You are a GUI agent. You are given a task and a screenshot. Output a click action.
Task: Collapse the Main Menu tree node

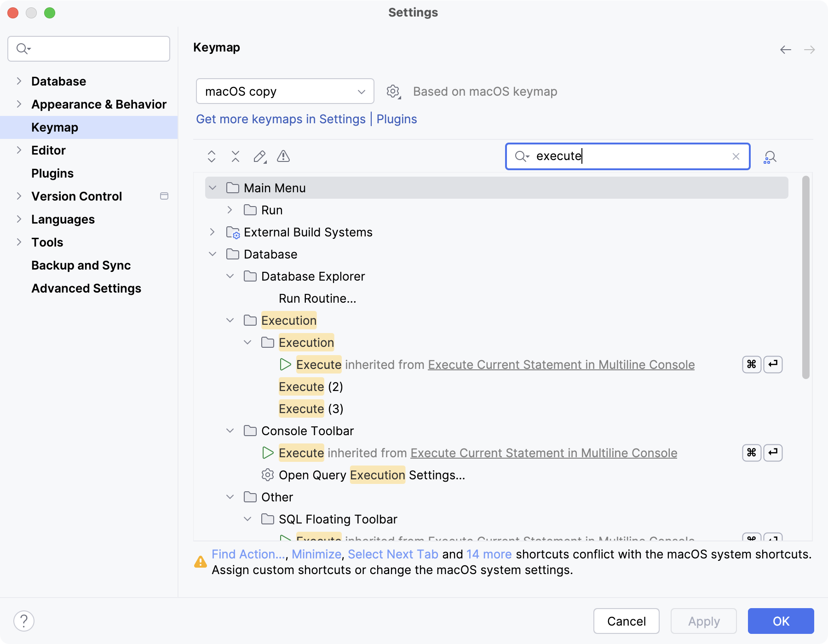(212, 188)
